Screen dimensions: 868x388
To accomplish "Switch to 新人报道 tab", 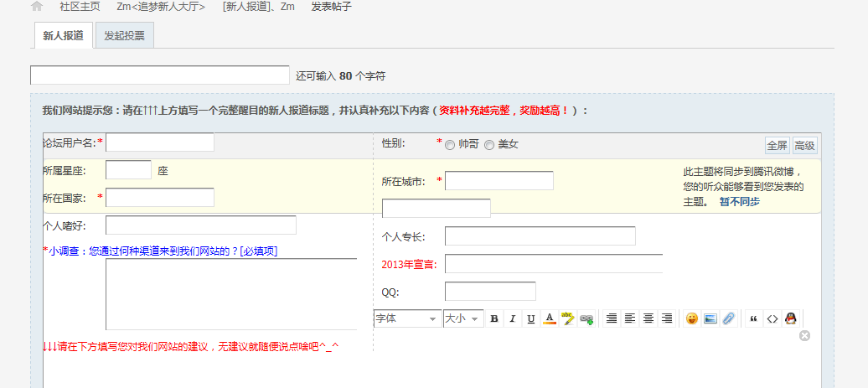I will click(63, 36).
